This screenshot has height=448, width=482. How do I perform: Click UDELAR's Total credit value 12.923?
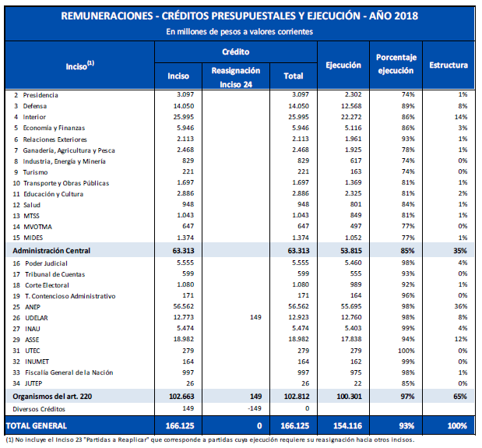[x=299, y=317]
